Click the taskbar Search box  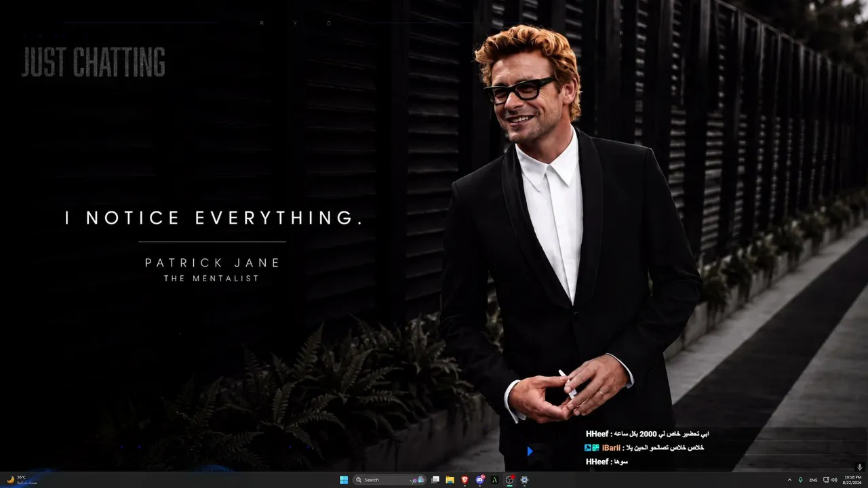389,480
